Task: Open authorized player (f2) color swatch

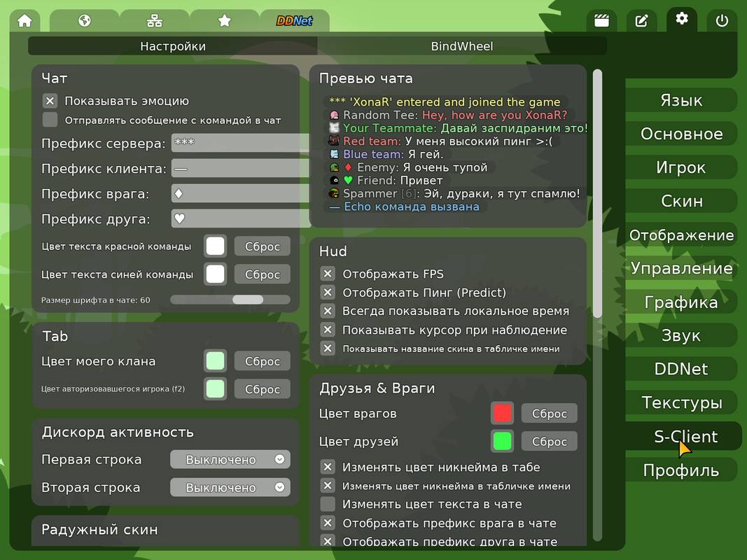Action: pyautogui.click(x=216, y=388)
